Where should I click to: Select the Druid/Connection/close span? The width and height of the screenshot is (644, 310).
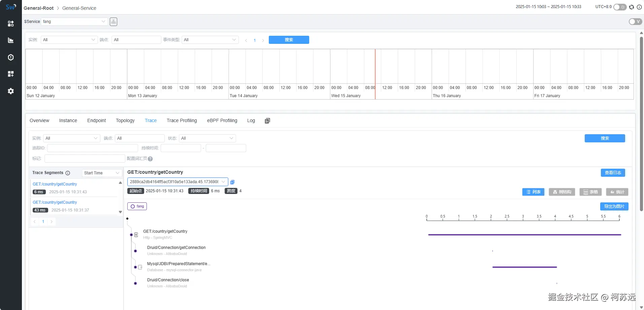168,280
